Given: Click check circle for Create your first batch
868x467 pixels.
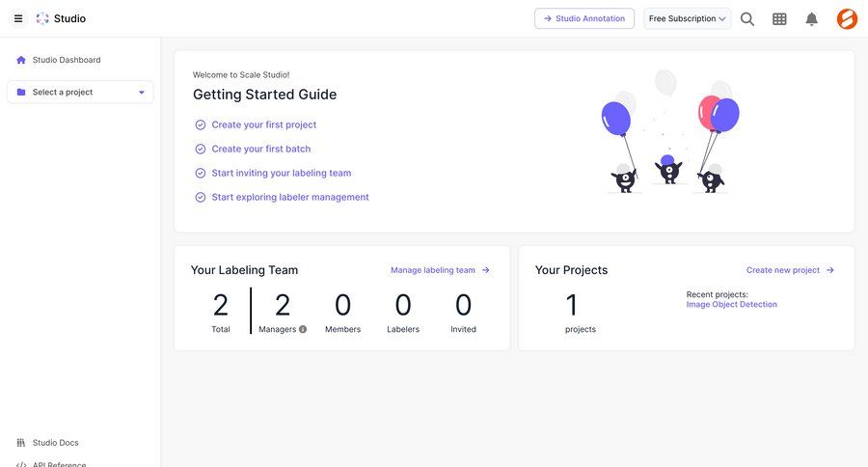Looking at the screenshot, I should tap(201, 149).
